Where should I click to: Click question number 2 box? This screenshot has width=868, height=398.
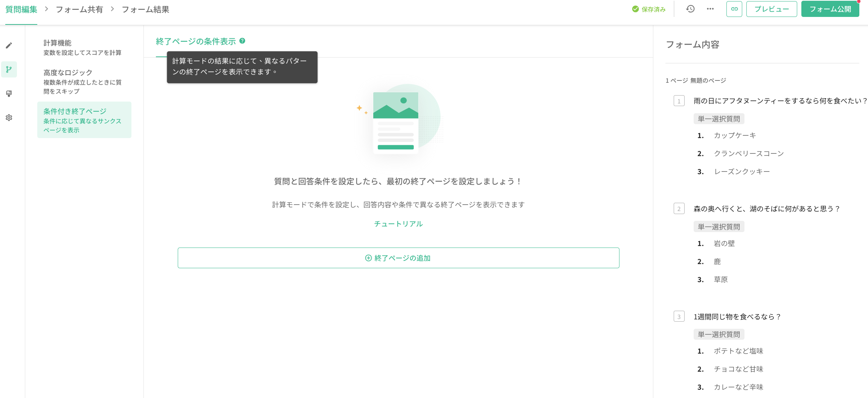pos(679,209)
